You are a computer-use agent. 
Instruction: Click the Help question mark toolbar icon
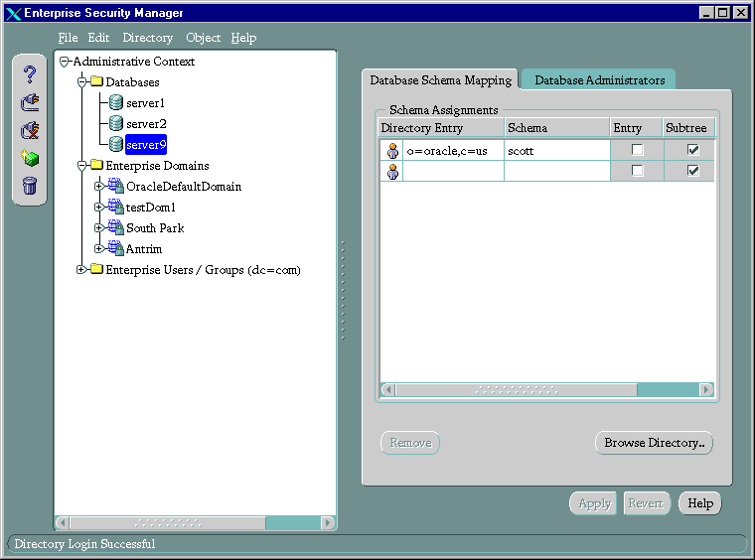[x=30, y=74]
